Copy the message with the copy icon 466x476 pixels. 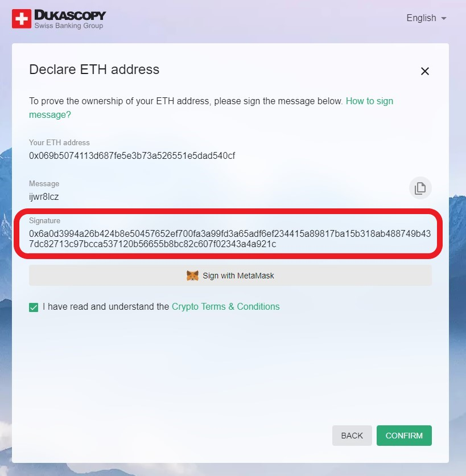pyautogui.click(x=420, y=188)
